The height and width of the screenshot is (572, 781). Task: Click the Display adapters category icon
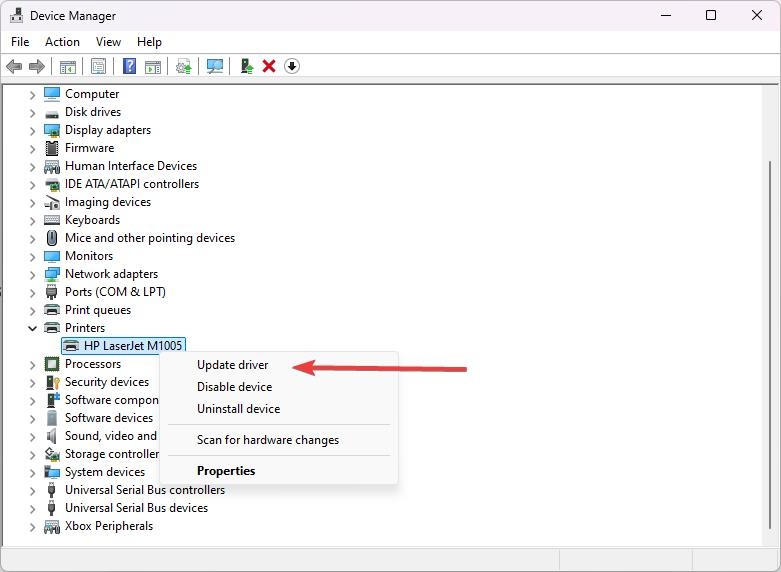[x=52, y=130]
